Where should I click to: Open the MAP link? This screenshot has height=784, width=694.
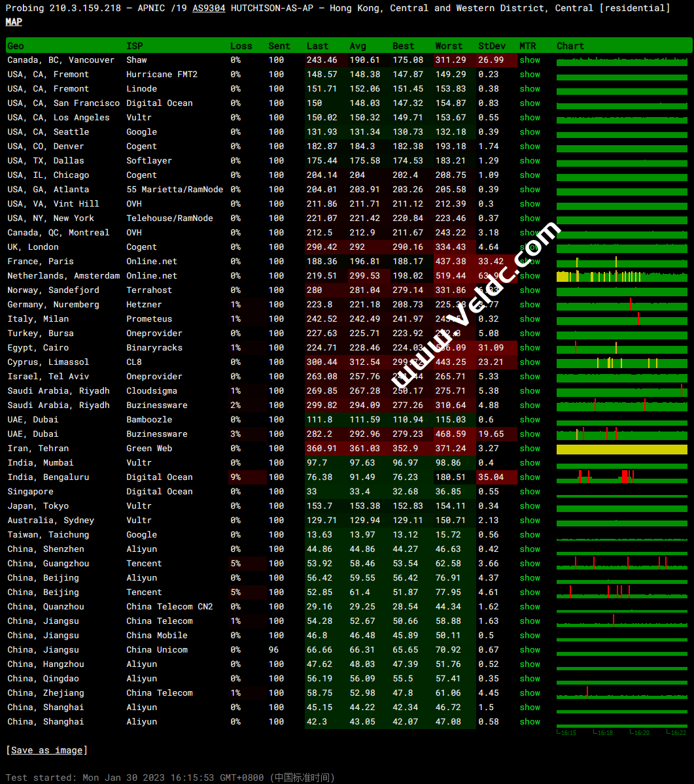14,22
